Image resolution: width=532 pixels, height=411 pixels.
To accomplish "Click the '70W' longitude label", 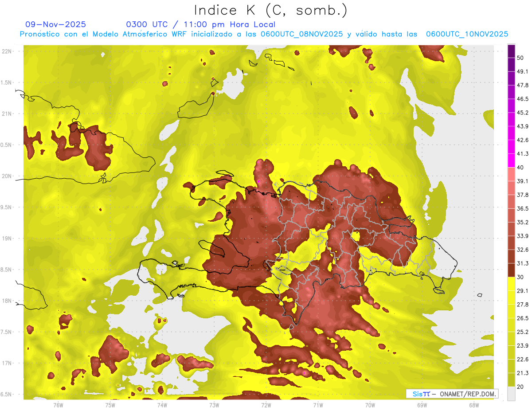I will [x=370, y=405].
